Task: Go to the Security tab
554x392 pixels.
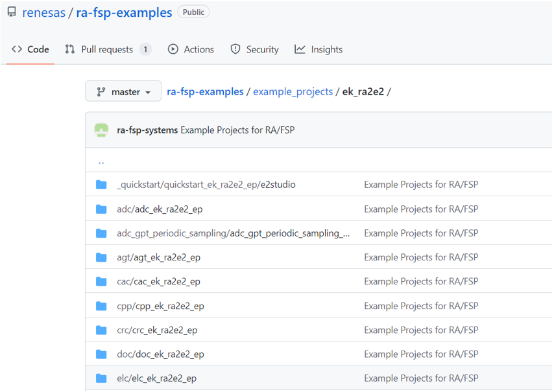Action: (x=254, y=49)
